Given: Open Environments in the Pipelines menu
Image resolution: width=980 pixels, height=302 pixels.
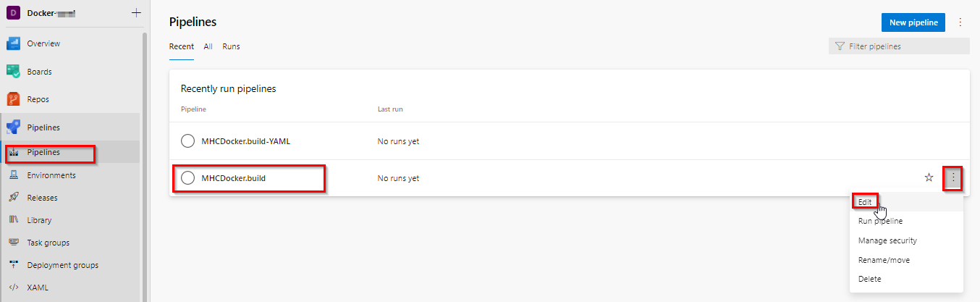Looking at the screenshot, I should tap(51, 175).
